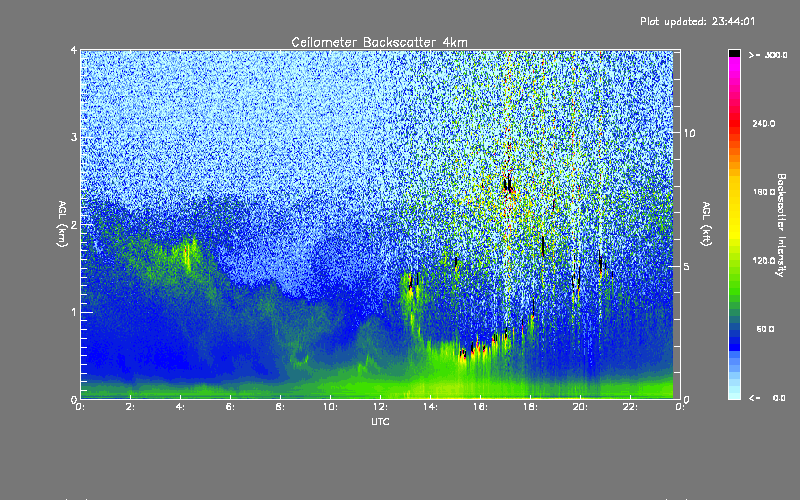
Task: Click the '1' km tick label
Action: [x=74, y=312]
